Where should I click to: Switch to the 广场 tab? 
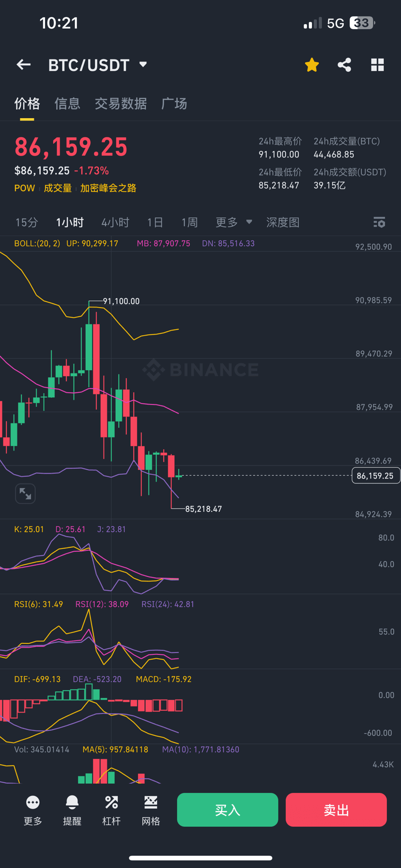pyautogui.click(x=174, y=103)
